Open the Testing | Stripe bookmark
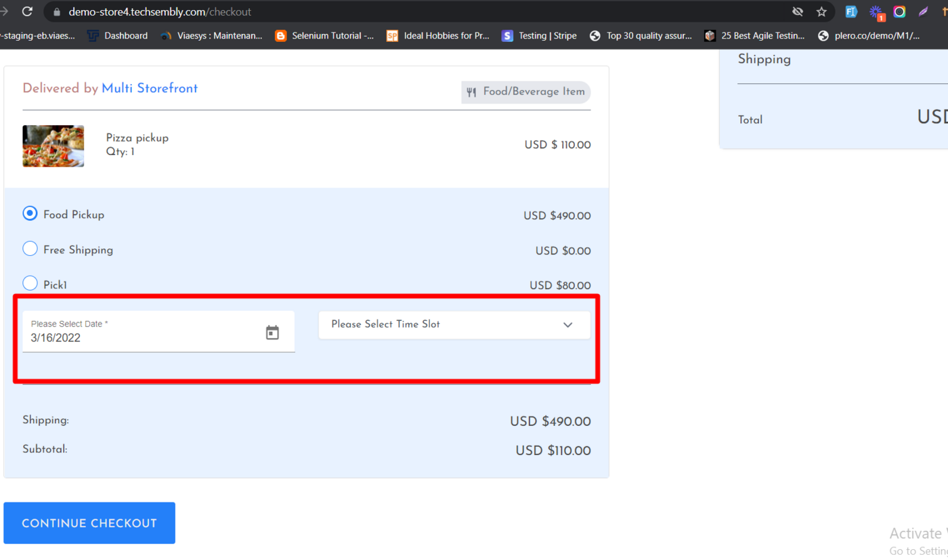Viewport: 948px width, 560px height. (x=540, y=36)
